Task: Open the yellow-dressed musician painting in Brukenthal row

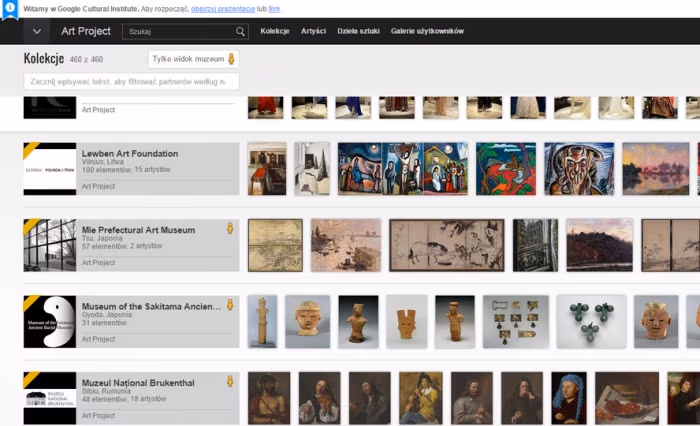Action: 421,398
